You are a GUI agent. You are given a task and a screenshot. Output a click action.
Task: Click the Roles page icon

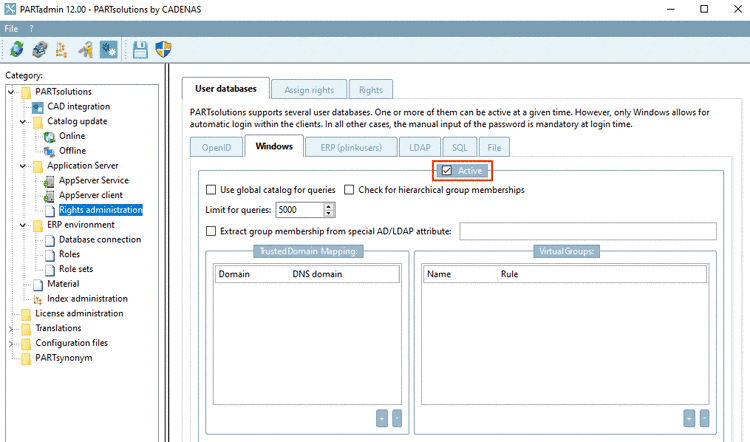pyautogui.click(x=50, y=255)
